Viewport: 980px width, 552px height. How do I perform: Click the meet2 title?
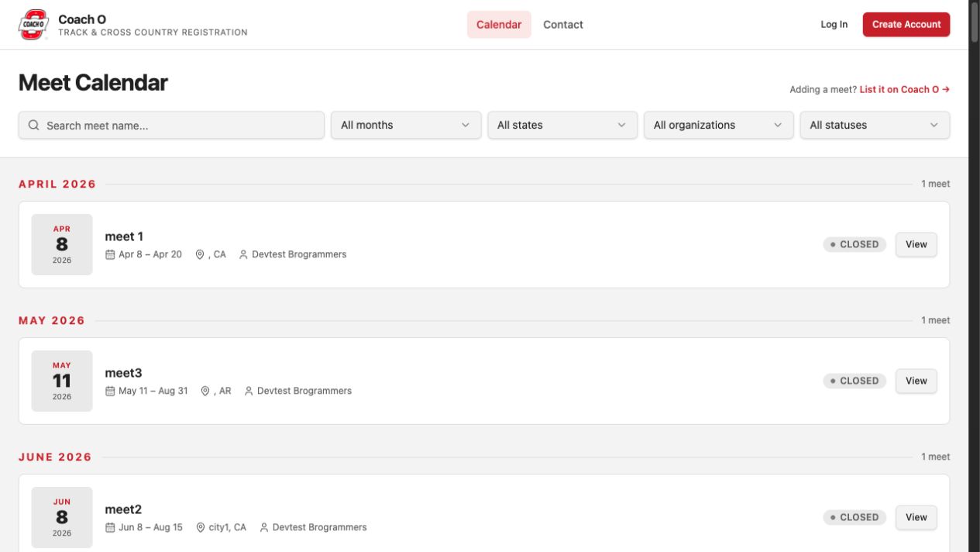click(124, 509)
